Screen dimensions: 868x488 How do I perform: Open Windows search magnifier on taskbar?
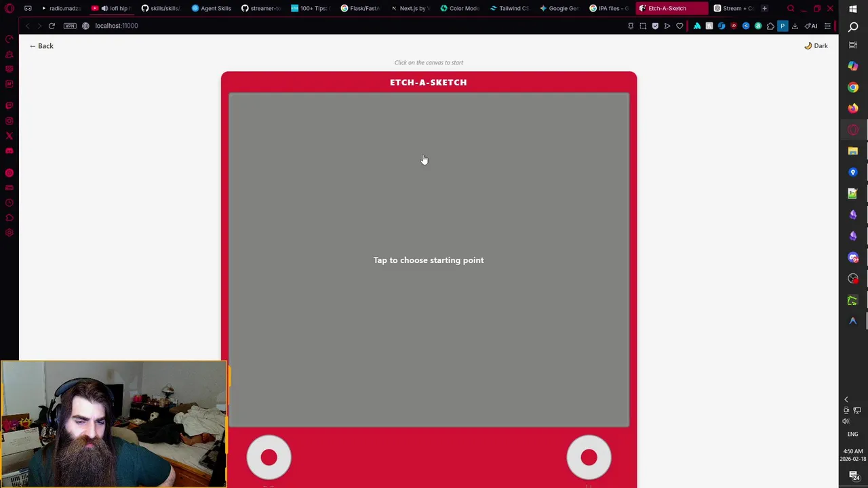pyautogui.click(x=853, y=26)
